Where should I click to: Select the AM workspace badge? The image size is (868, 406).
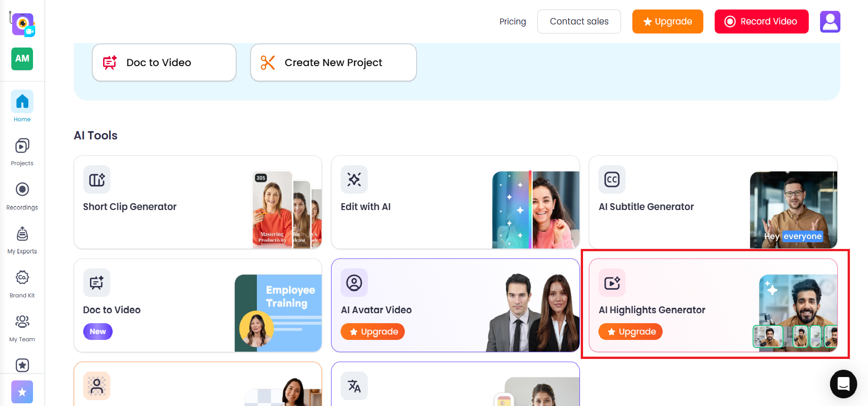pos(22,59)
